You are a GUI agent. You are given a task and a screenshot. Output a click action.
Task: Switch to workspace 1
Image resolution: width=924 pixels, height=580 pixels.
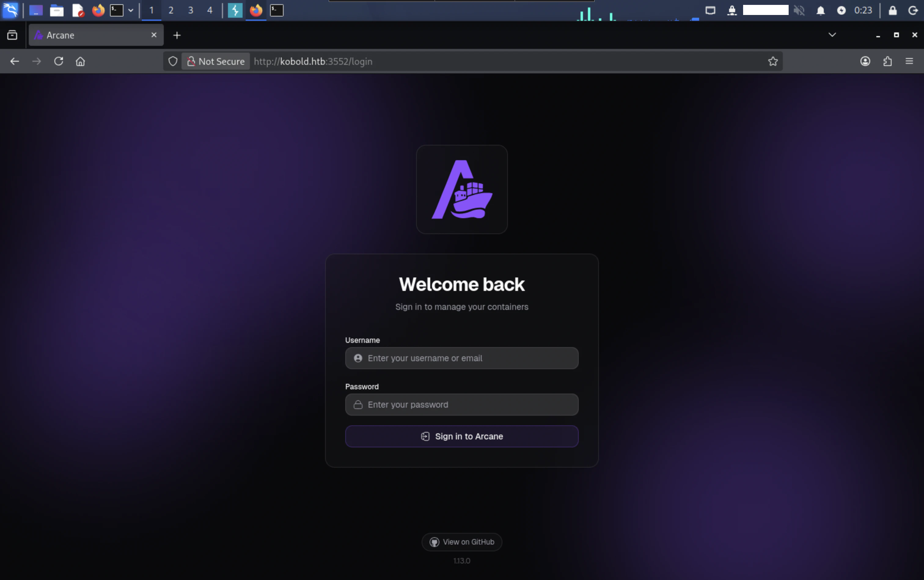coord(152,10)
